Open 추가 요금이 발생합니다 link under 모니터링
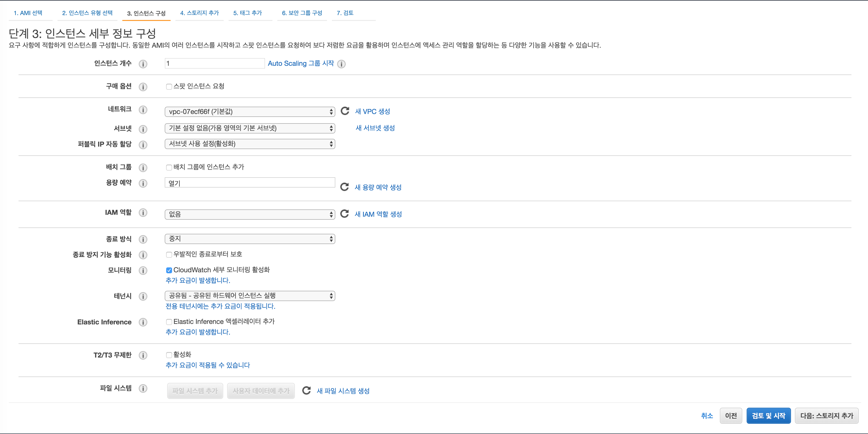868x434 pixels. pyautogui.click(x=198, y=280)
